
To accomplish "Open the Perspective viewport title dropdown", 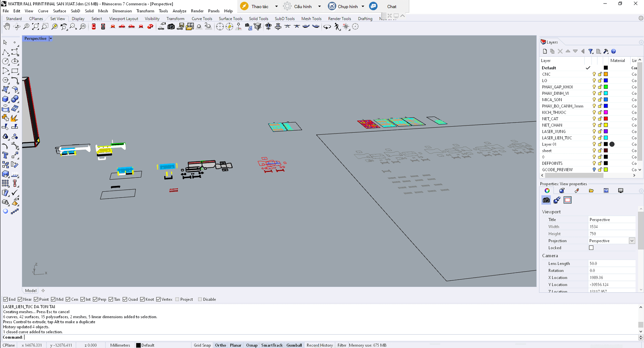I will click(x=51, y=38).
